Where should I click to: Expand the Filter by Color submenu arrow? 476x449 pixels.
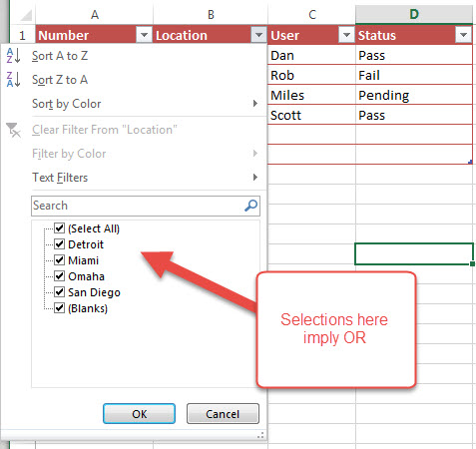click(x=255, y=154)
